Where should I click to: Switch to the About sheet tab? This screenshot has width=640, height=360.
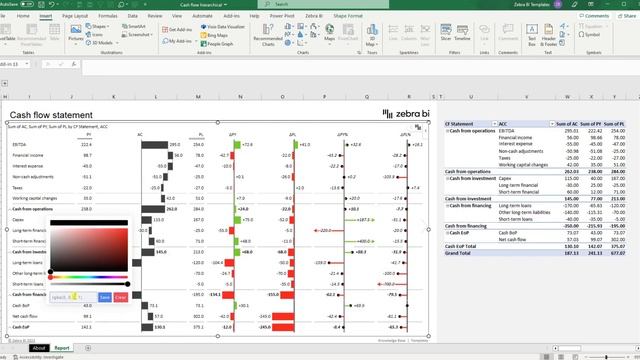pos(39,348)
